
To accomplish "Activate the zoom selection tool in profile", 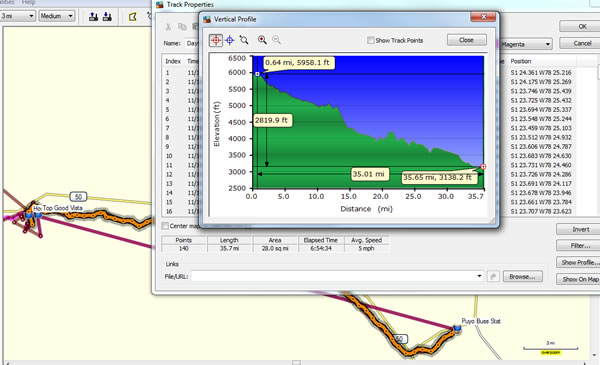I will [244, 40].
